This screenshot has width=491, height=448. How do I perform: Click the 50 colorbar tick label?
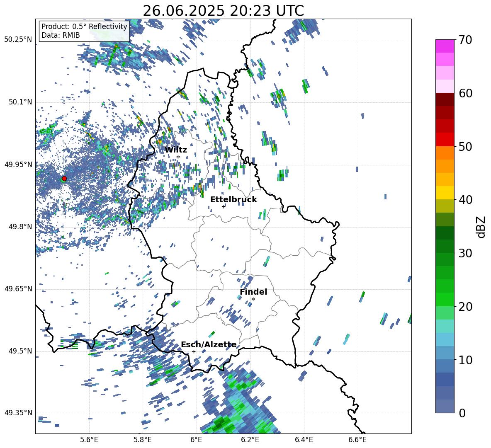point(465,147)
